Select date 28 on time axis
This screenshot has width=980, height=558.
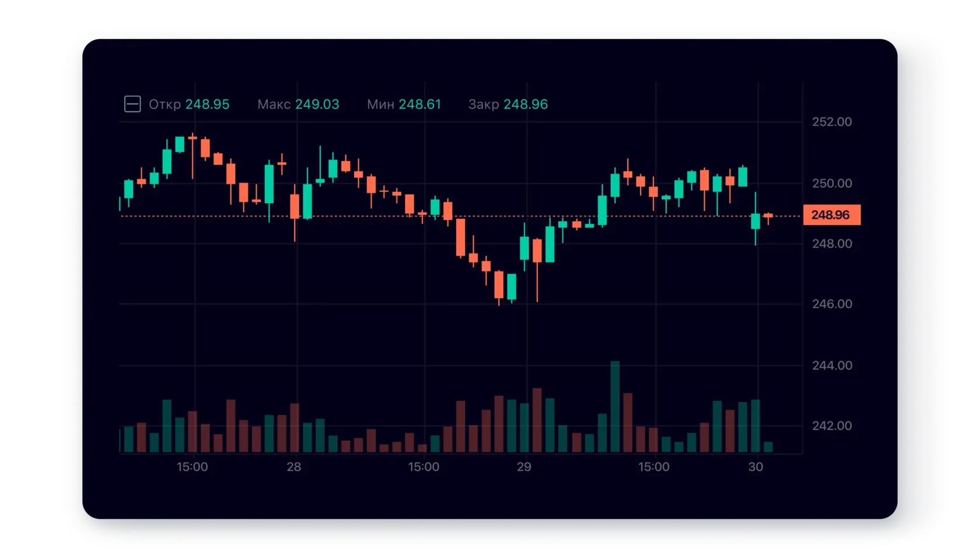pos(294,467)
